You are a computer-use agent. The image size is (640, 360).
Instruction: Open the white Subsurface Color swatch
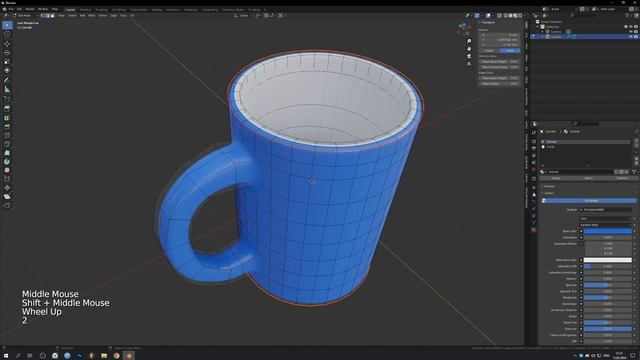pos(607,260)
